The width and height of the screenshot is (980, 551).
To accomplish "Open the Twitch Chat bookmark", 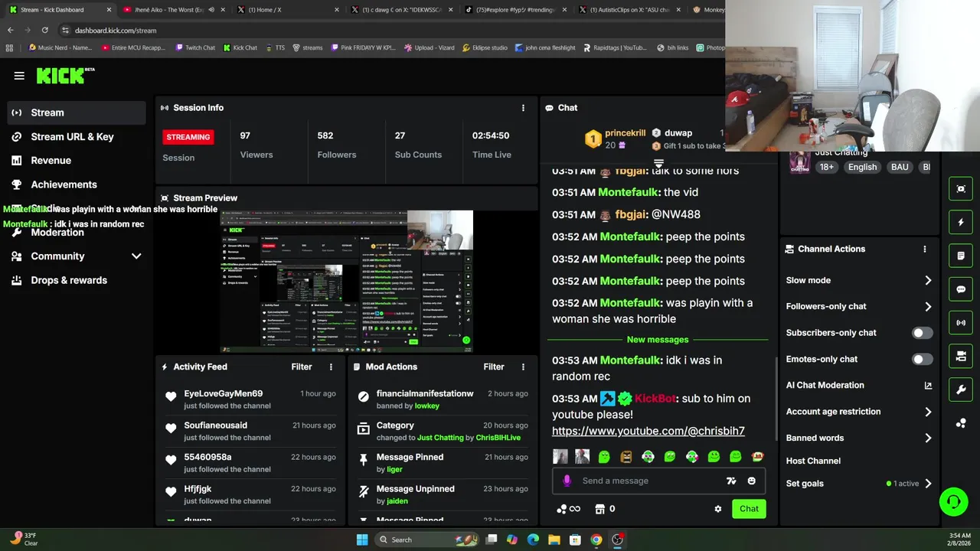I will (x=195, y=47).
